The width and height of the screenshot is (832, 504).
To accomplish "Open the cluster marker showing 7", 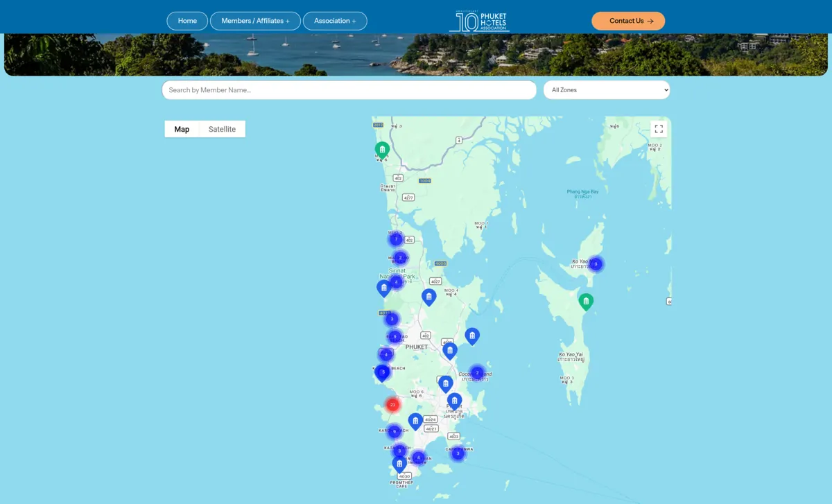I will [x=396, y=239].
